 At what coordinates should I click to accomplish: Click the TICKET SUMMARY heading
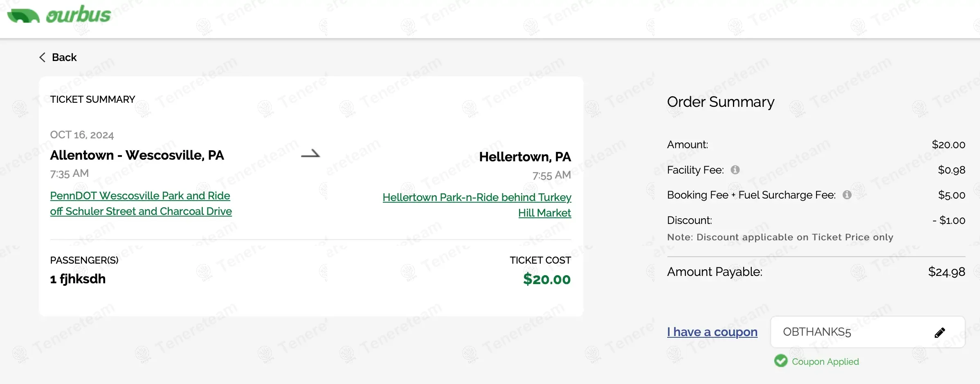92,99
